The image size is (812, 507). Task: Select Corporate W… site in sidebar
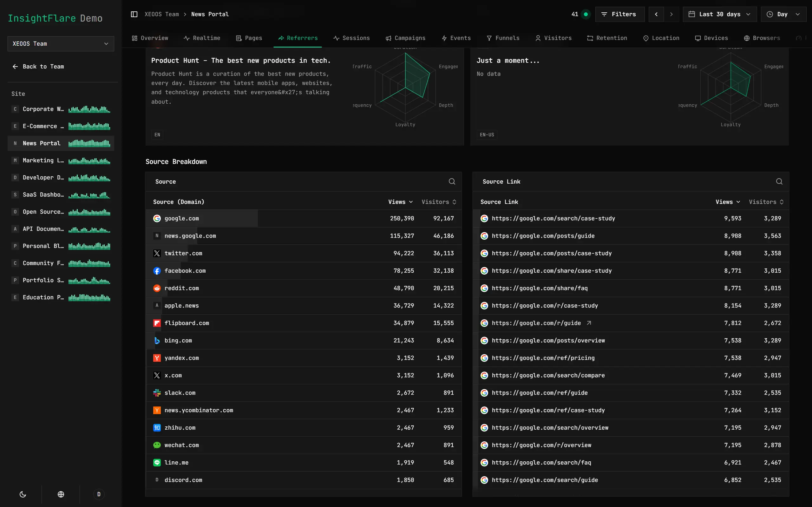tap(61, 109)
